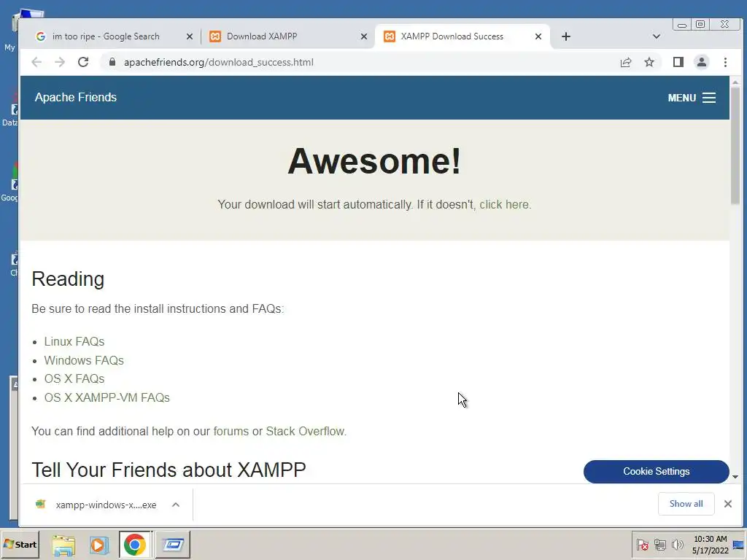Click the page vertical scrollbar thumb
The image size is (747, 560).
click(x=735, y=145)
